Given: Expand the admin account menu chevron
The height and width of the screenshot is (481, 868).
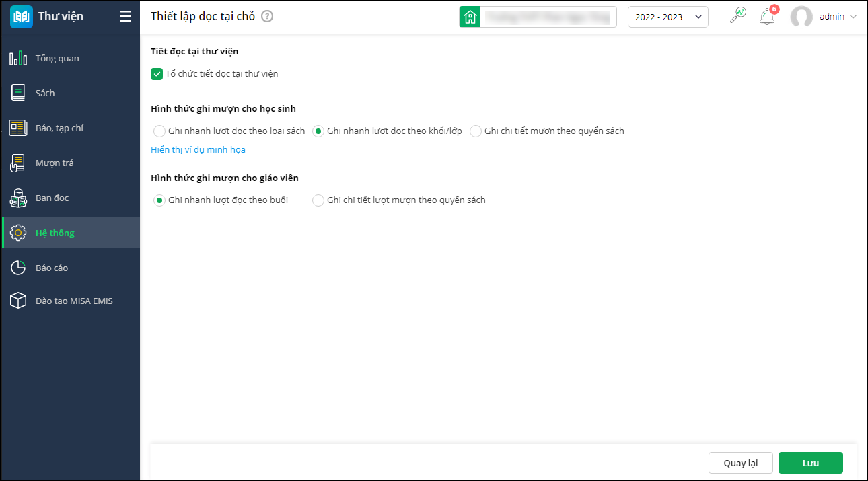Looking at the screenshot, I should (x=853, y=17).
